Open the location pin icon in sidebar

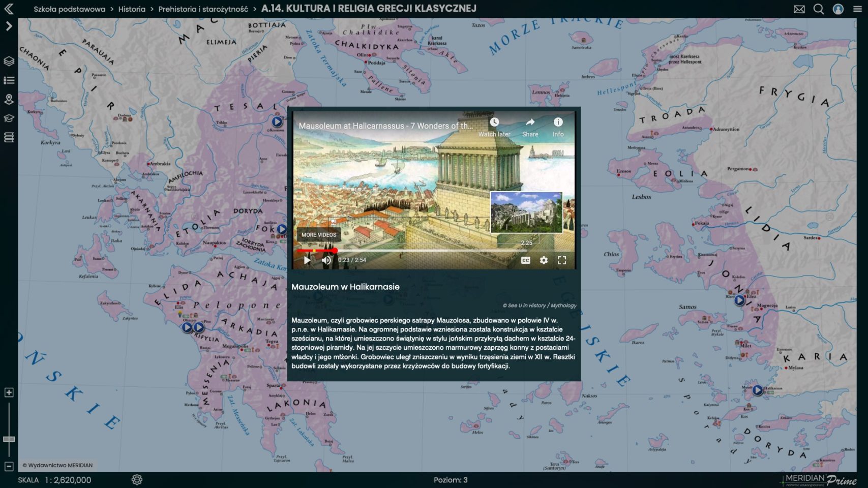[9, 99]
